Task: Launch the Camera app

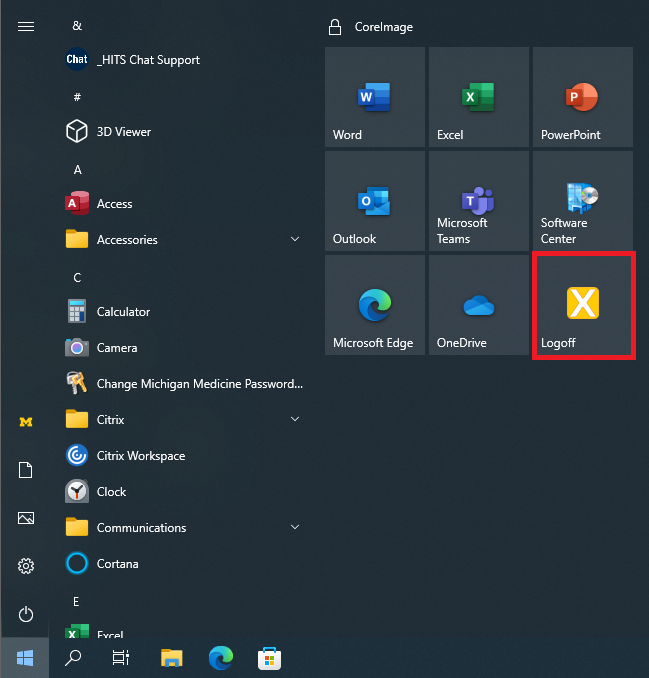Action: (184, 348)
